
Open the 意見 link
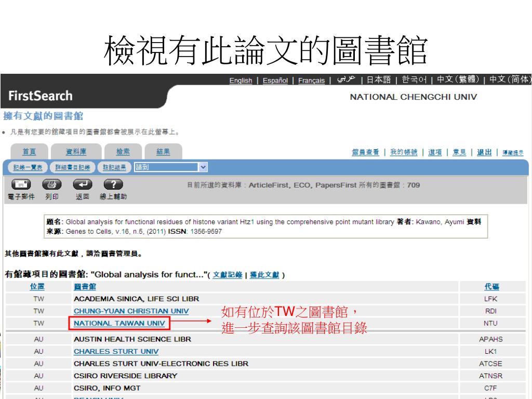pos(459,152)
